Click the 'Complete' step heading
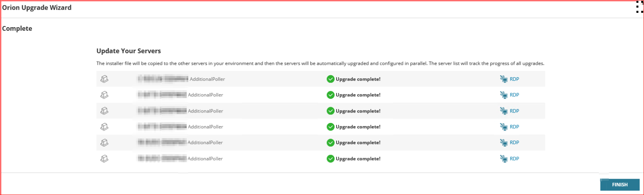644x195 pixels. click(17, 28)
